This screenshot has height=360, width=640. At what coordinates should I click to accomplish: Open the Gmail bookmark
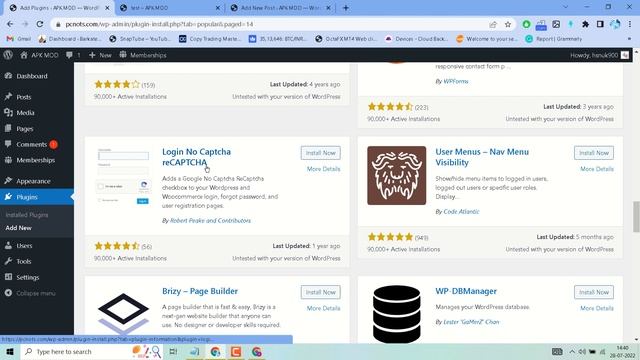coord(19,39)
